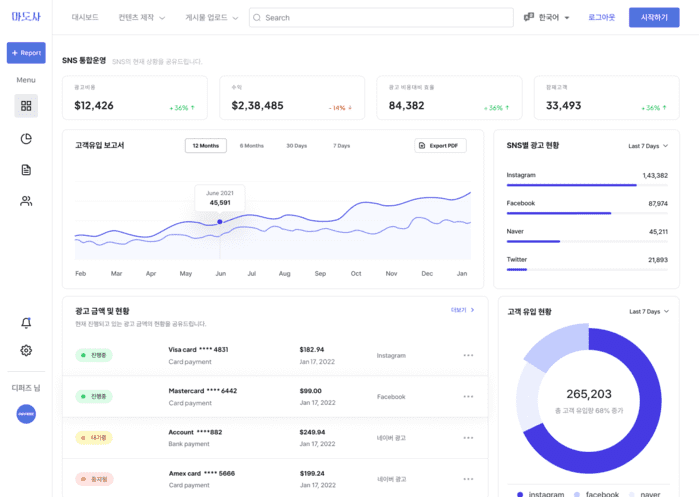Image resolution: width=699 pixels, height=497 pixels.
Task: Open notifications bell icon
Action: click(26, 323)
